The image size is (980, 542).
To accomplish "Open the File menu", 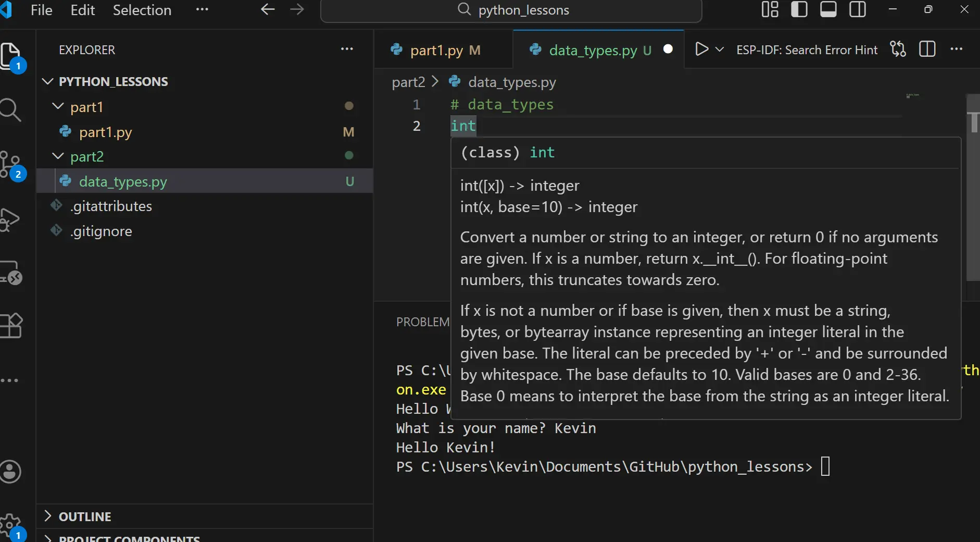I will [x=42, y=10].
